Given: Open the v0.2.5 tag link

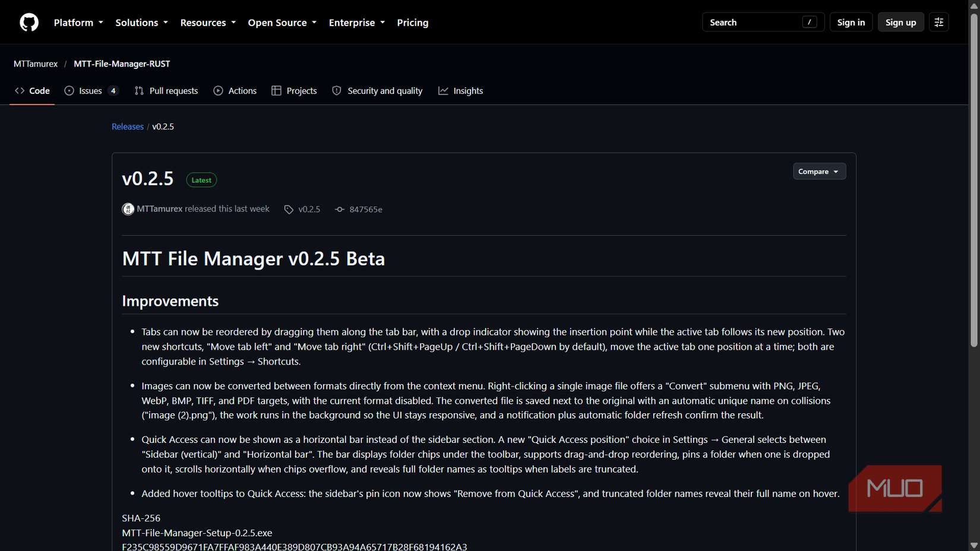Looking at the screenshot, I should [309, 210].
